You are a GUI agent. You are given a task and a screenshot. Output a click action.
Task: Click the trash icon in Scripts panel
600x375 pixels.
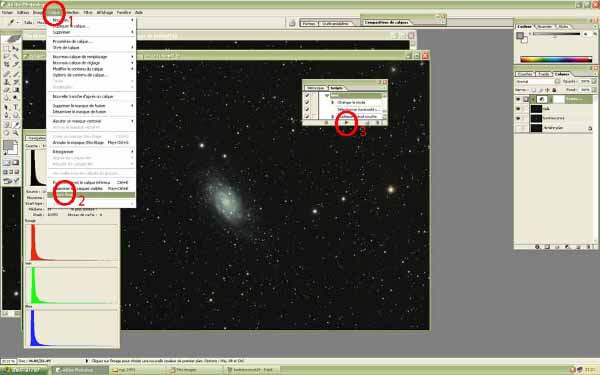378,122
